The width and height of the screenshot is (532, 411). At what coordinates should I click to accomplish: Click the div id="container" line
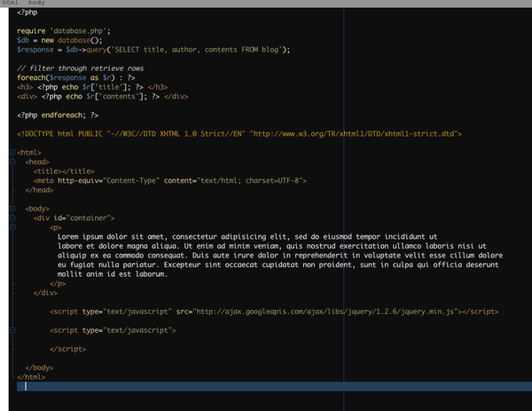pyautogui.click(x=74, y=217)
